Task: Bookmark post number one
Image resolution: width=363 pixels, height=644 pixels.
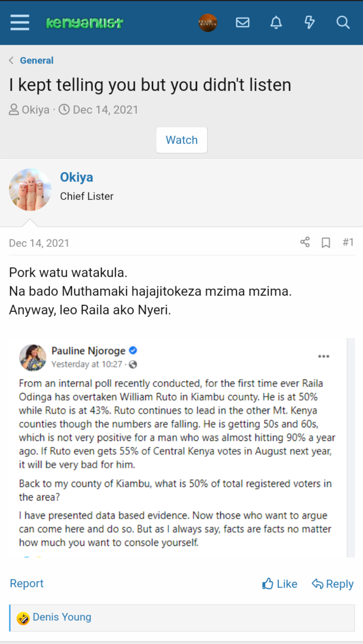Action: tap(326, 243)
